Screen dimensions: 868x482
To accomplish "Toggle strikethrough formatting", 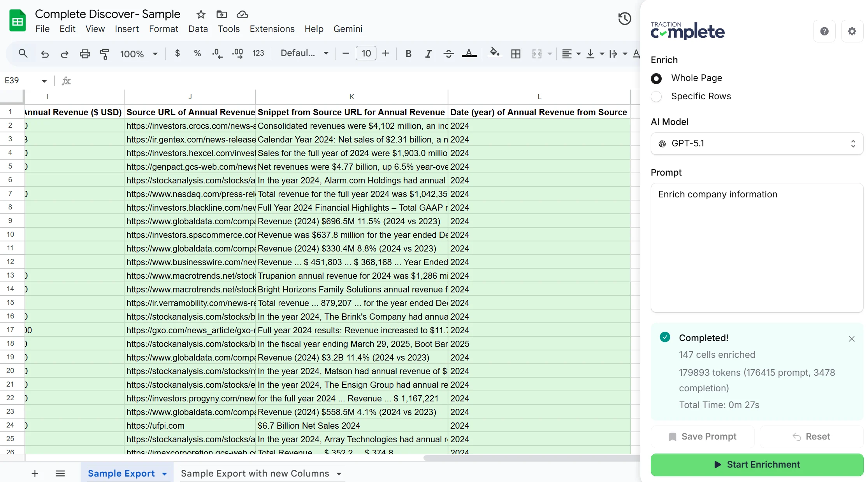I will [448, 54].
